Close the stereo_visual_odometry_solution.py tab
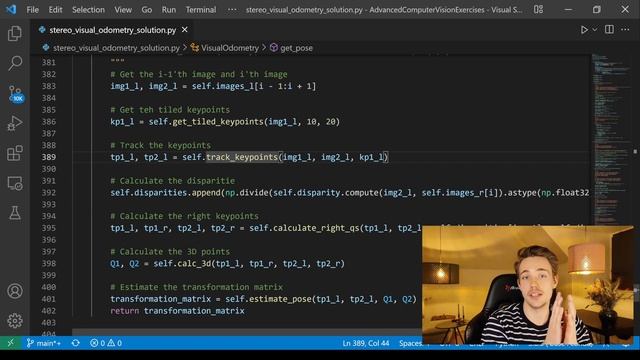This screenshot has width=640, height=360. (x=184, y=30)
